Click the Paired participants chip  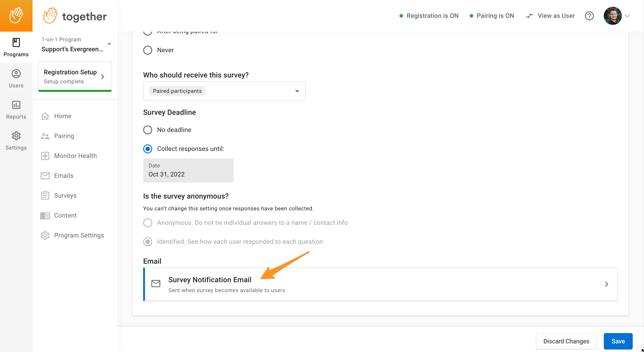click(x=177, y=91)
